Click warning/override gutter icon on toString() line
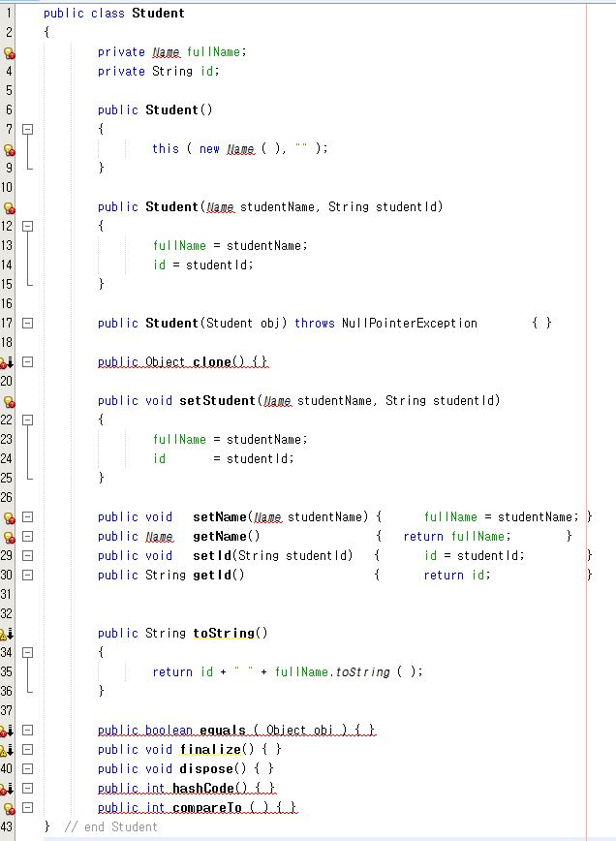 (7, 634)
